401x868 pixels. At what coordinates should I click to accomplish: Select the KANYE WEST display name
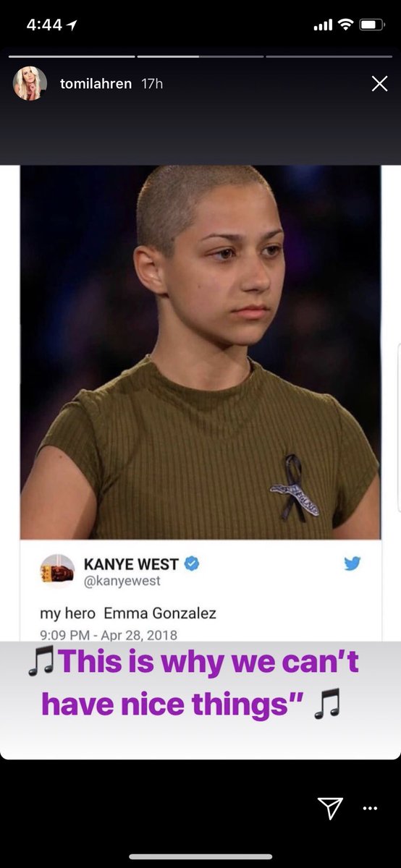click(x=132, y=563)
